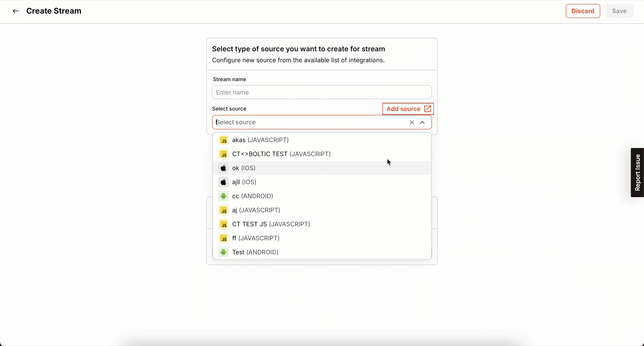Select aj (JAVASCRIPT) source

click(x=256, y=210)
